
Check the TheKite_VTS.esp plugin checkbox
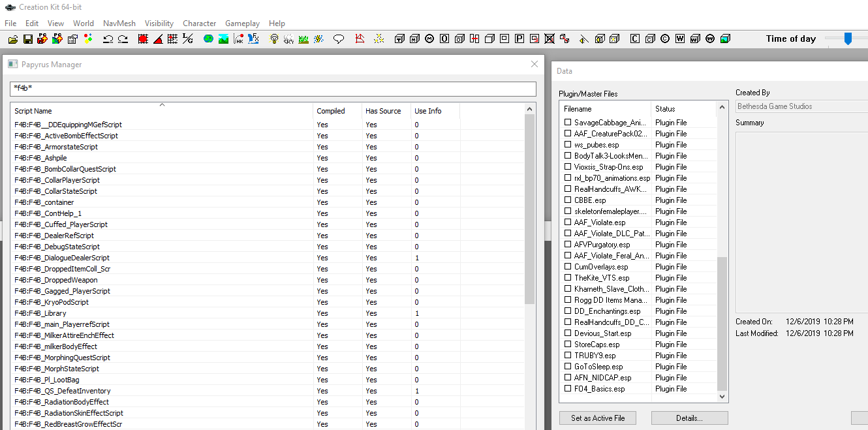568,278
